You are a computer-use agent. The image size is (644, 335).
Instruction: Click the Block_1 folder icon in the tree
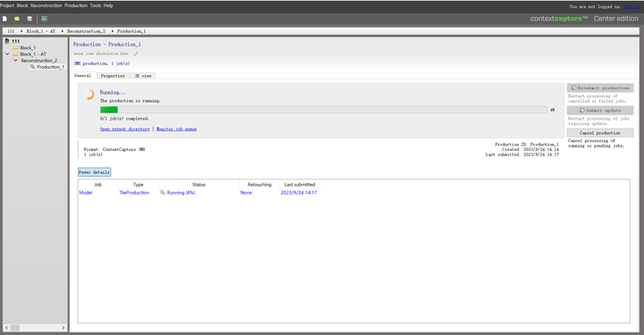click(x=15, y=47)
